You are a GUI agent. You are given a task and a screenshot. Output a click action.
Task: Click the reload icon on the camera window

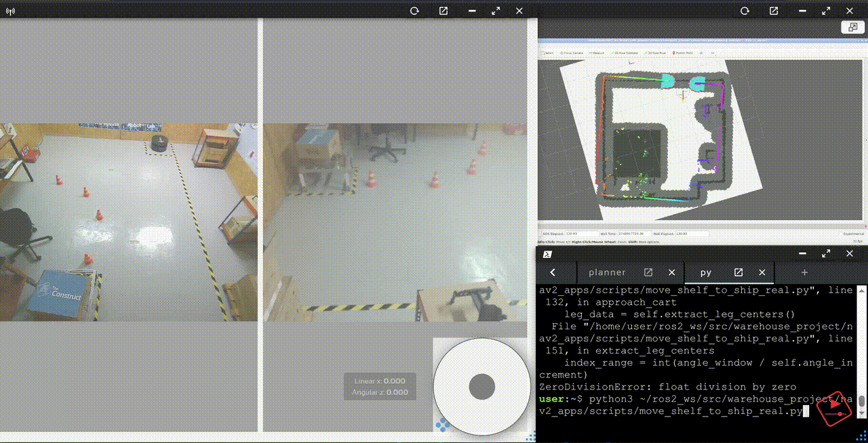pyautogui.click(x=414, y=11)
